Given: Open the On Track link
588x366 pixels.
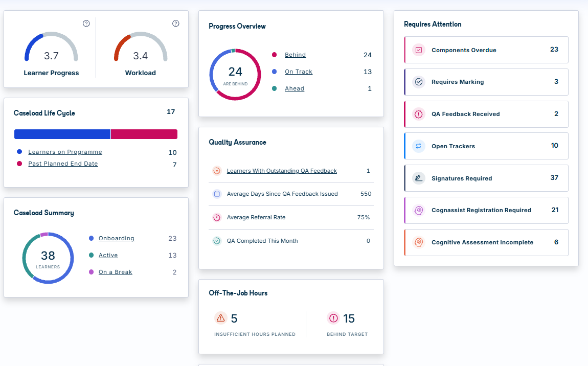Looking at the screenshot, I should coord(299,72).
